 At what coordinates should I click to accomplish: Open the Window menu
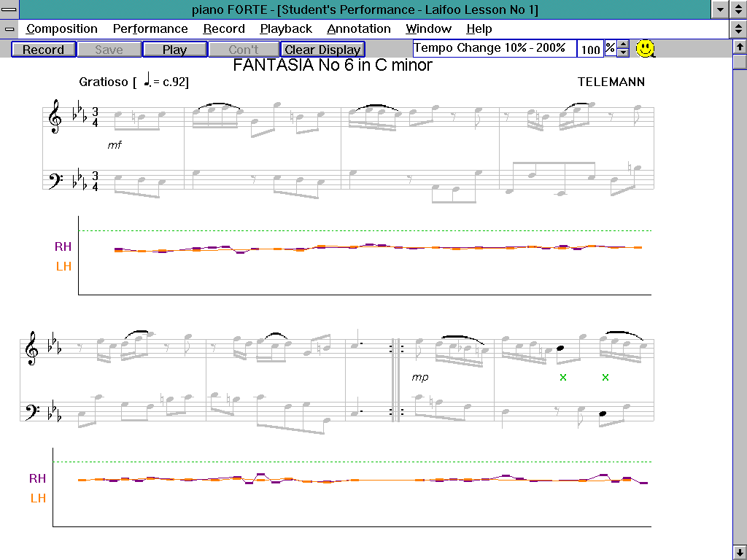[428, 29]
